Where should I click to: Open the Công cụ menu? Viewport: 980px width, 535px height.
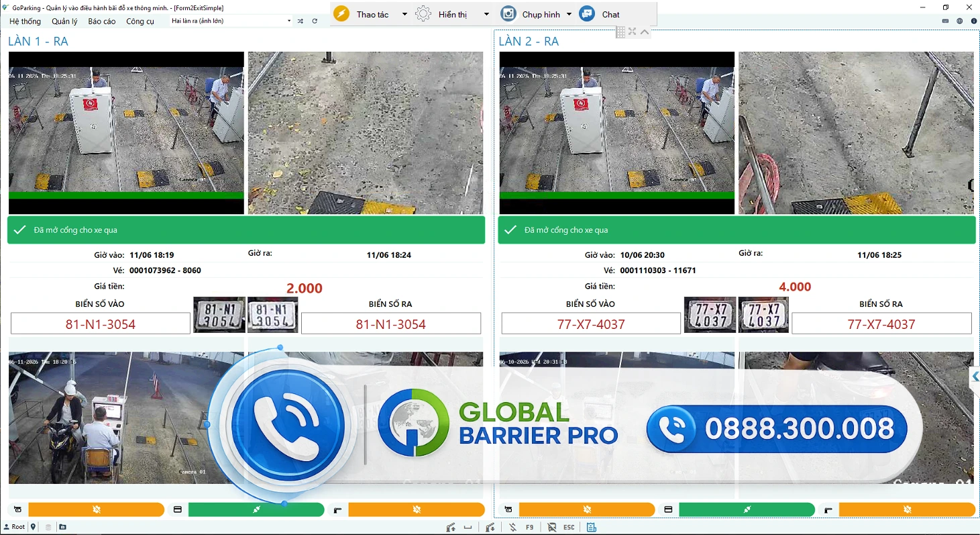coord(140,21)
